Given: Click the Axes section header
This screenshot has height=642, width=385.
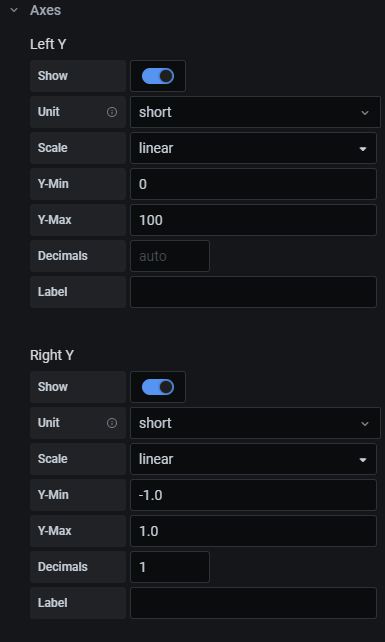Looking at the screenshot, I should [45, 10].
